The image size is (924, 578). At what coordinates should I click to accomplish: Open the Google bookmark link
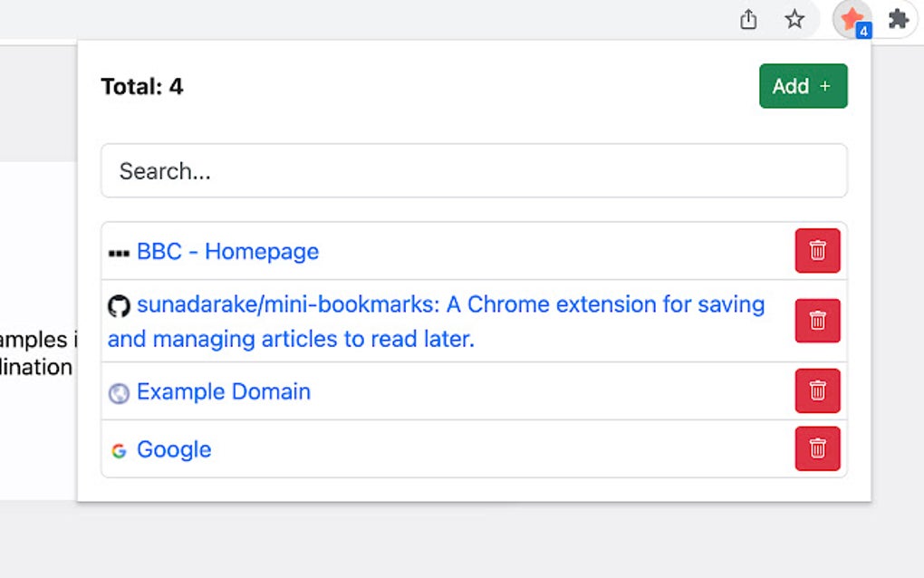point(174,449)
